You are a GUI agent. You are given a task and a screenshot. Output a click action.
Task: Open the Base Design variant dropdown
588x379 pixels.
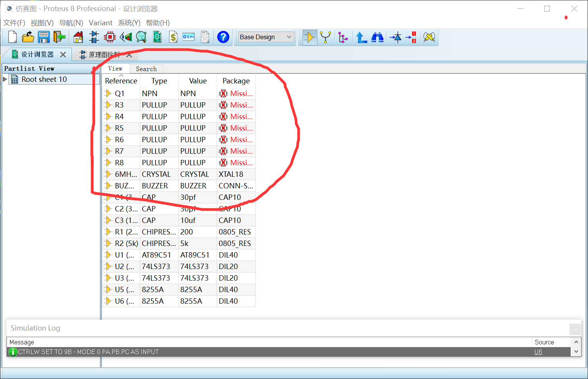pos(266,37)
